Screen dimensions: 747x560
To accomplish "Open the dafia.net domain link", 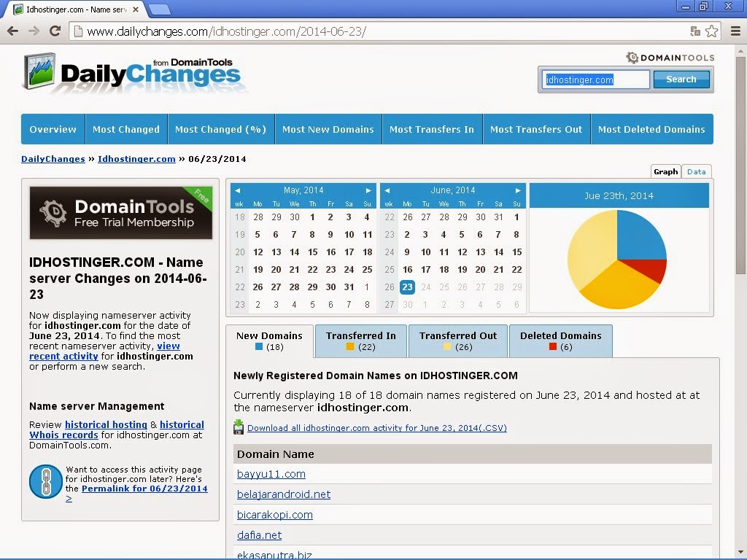I will (259, 535).
